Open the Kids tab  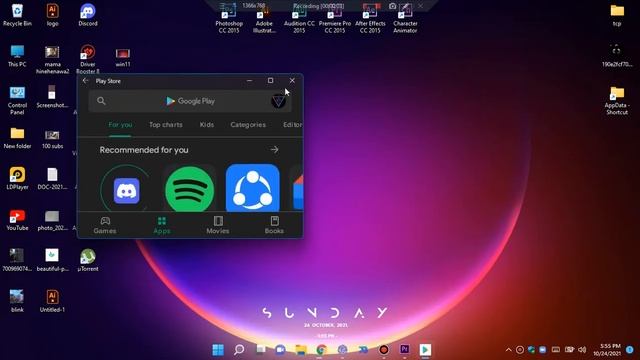tap(207, 124)
